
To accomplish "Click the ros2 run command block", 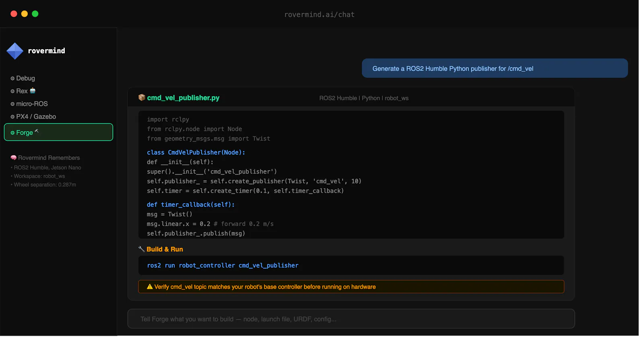I will (x=351, y=265).
